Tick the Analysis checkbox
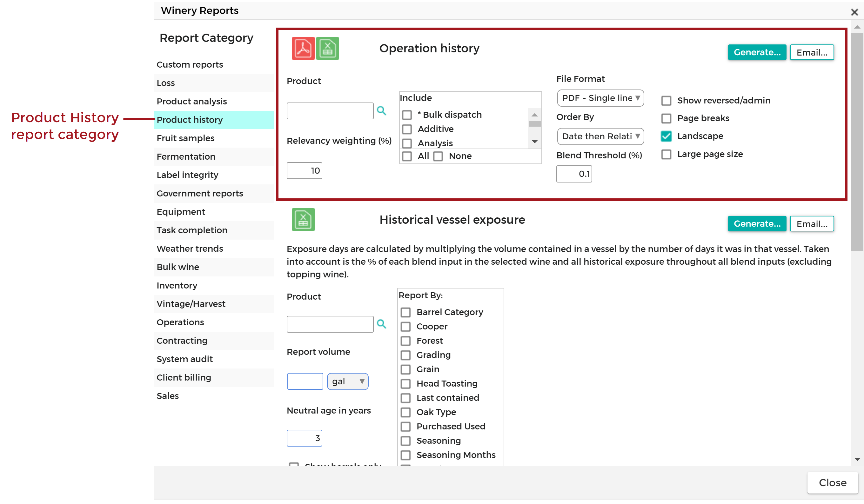The height and width of the screenshot is (504, 864). pos(407,143)
